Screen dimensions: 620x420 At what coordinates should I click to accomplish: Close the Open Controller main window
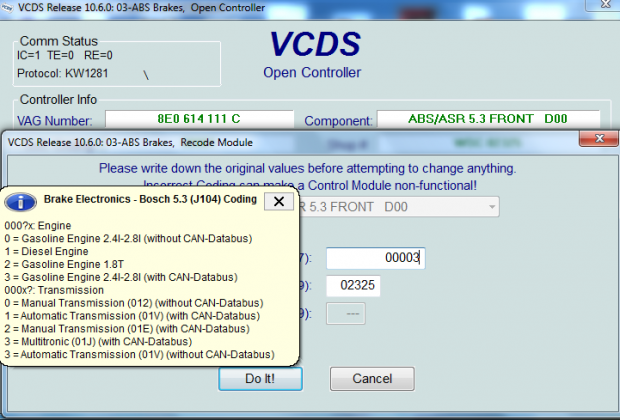point(605,4)
